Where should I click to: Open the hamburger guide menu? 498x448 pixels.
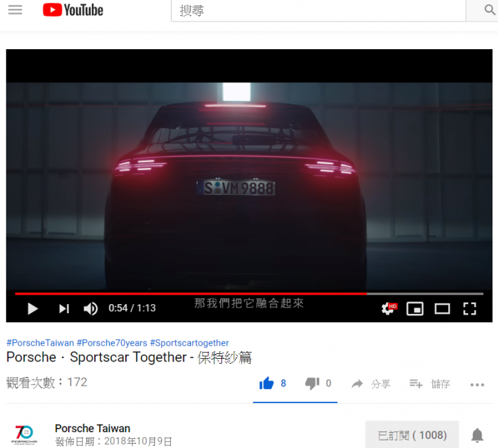pyautogui.click(x=15, y=10)
